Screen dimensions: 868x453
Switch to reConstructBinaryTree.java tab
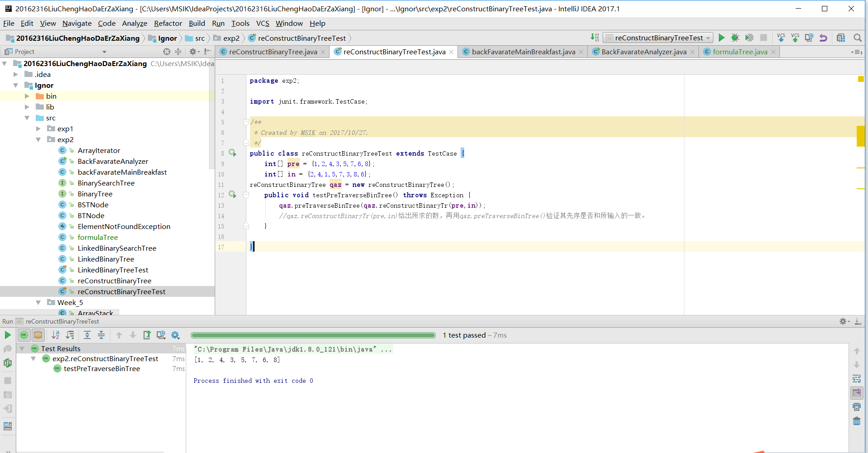[x=273, y=52]
